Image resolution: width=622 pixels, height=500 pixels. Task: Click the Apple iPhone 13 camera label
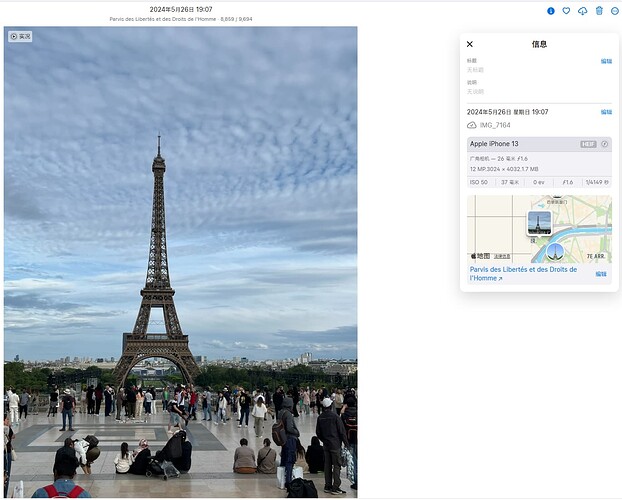pos(494,144)
